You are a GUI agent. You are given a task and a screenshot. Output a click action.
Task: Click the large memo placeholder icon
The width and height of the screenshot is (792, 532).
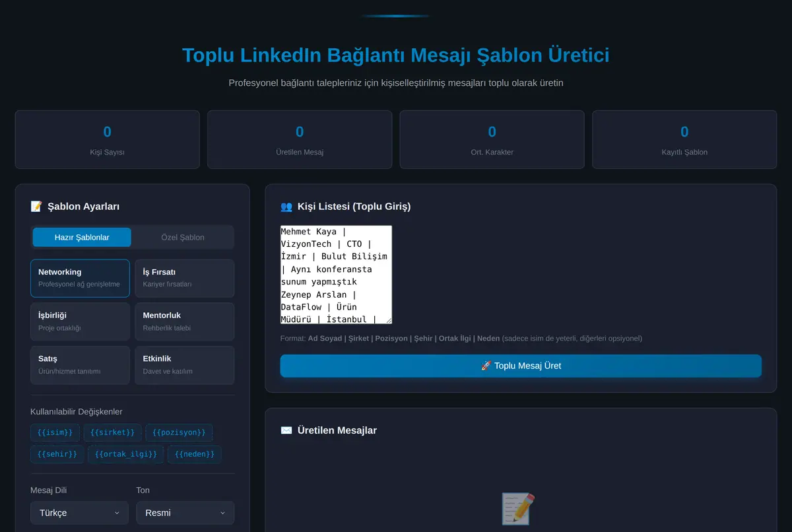pyautogui.click(x=518, y=509)
